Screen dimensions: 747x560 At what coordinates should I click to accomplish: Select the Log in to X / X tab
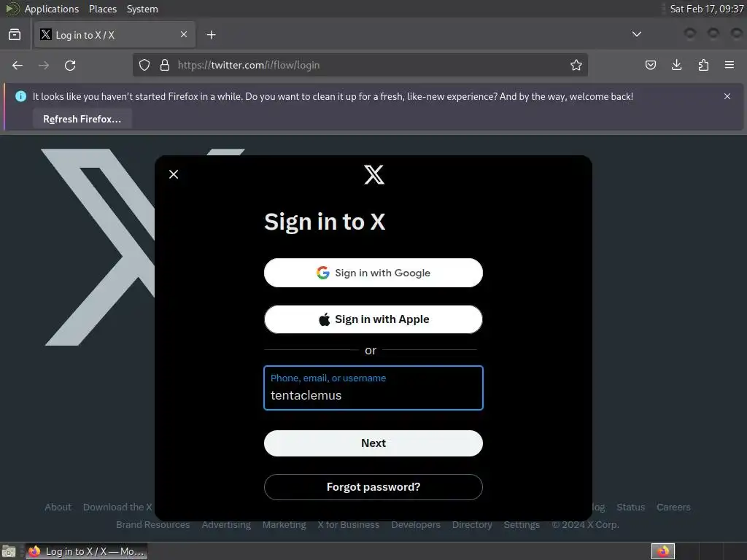pos(115,35)
